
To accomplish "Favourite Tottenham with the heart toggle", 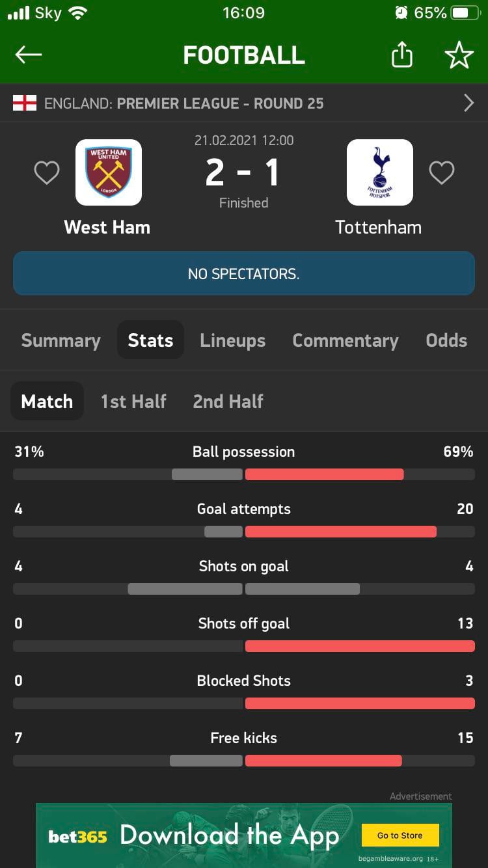I will [x=442, y=172].
